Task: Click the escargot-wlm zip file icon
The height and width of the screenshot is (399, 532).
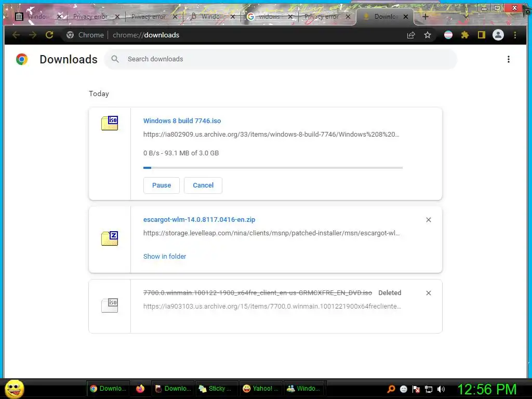Action: [110, 238]
